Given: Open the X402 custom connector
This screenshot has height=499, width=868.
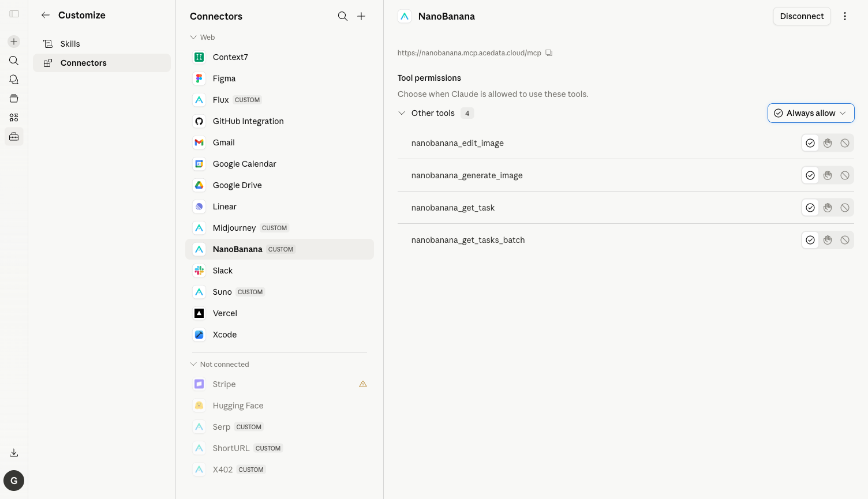Looking at the screenshot, I should [279, 470].
